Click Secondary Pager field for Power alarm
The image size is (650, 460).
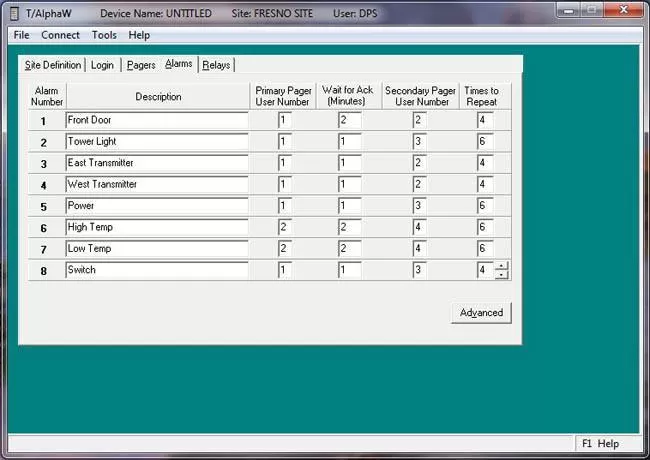pos(420,206)
